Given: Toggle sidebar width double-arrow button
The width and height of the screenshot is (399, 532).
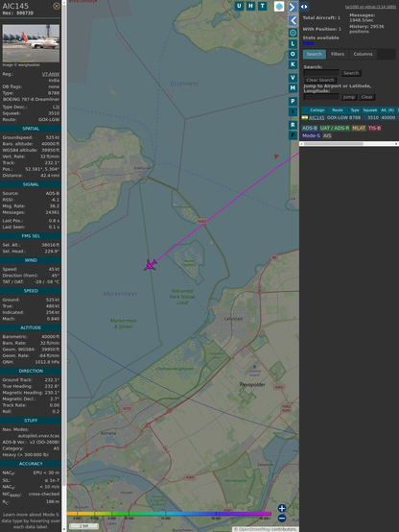Looking at the screenshot, I should (304, 7).
